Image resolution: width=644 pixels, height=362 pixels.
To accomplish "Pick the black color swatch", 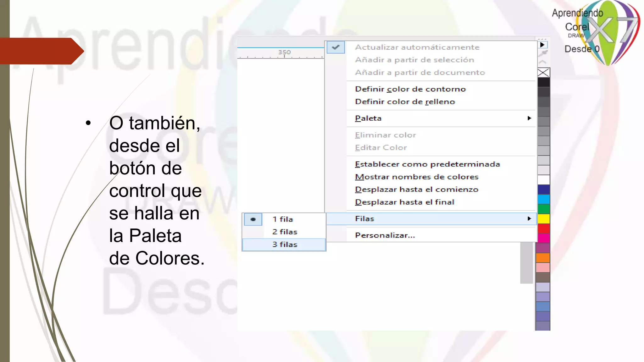I will click(x=544, y=82).
